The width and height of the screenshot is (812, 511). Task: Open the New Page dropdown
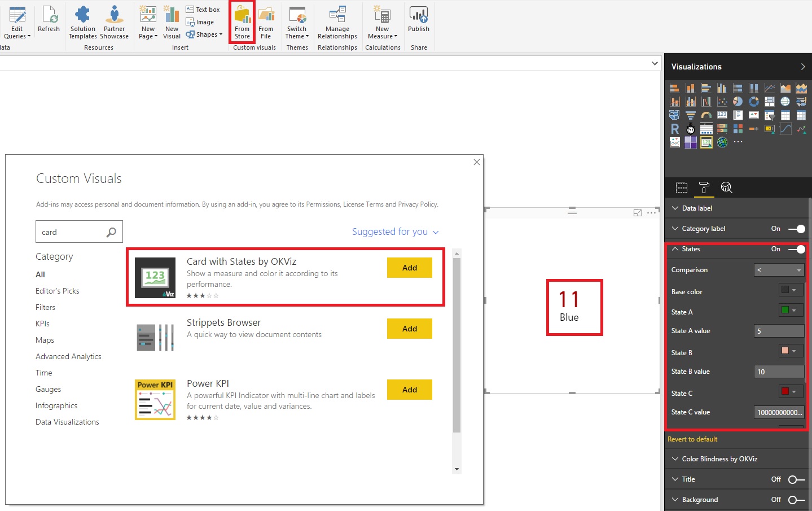click(x=148, y=23)
